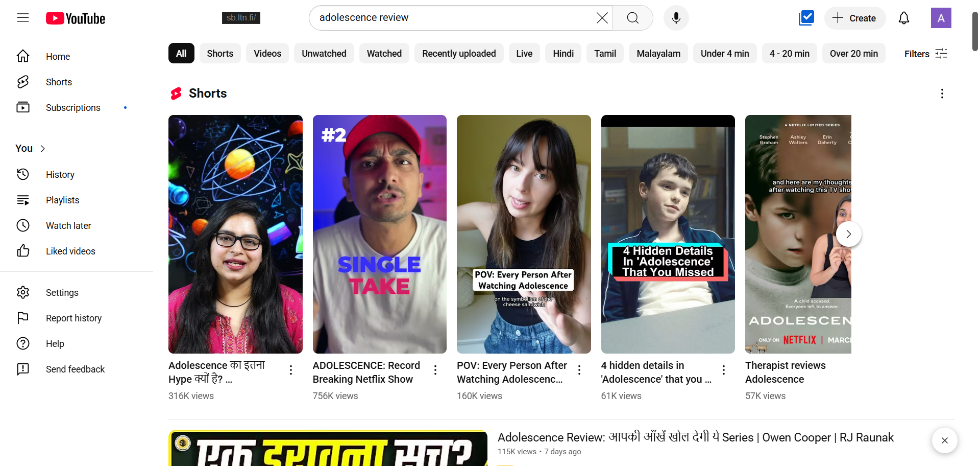This screenshot has height=466, width=980.
Task: Click the page vertical scrollbar
Action: coord(975,31)
